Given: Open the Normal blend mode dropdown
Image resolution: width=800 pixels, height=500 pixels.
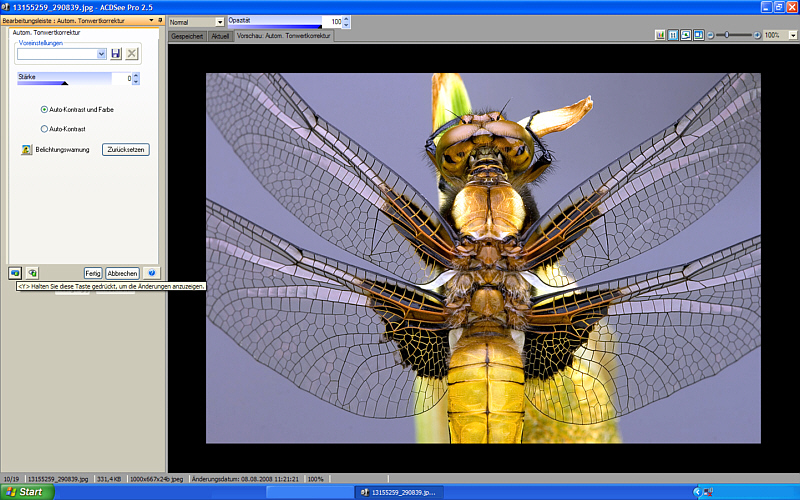Looking at the screenshot, I should [220, 22].
